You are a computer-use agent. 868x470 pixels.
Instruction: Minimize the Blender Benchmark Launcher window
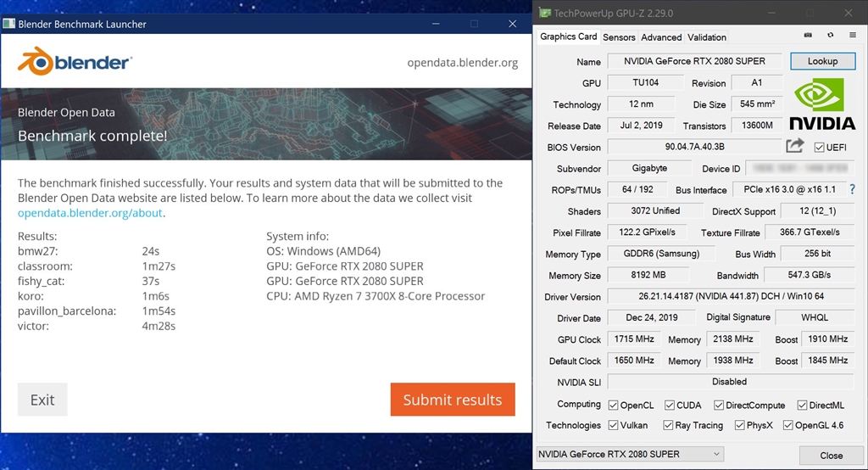436,24
